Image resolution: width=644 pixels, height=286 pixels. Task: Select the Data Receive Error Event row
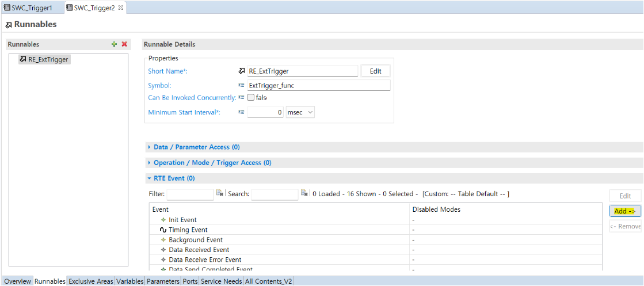[375, 260]
